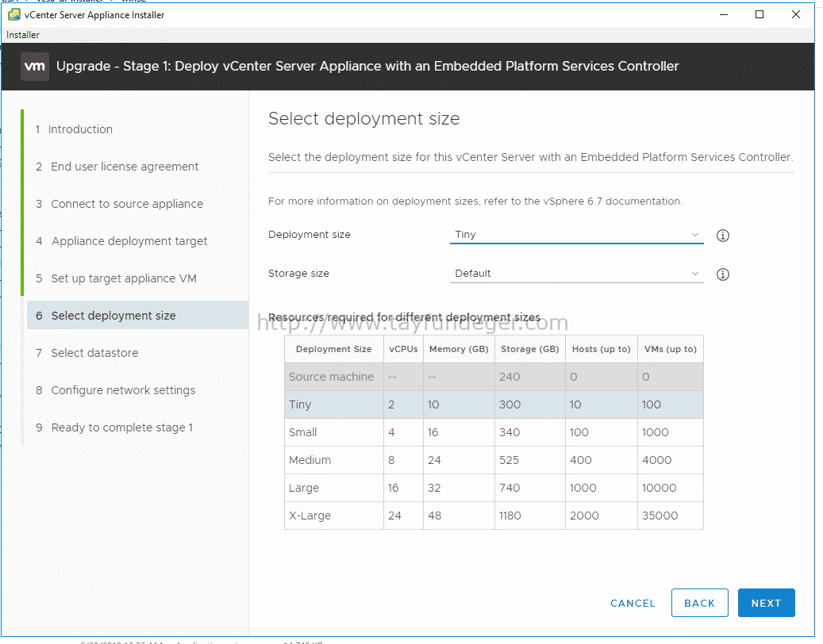Click the Hosts (up to) column header
The height and width of the screenshot is (644, 823).
602,349
